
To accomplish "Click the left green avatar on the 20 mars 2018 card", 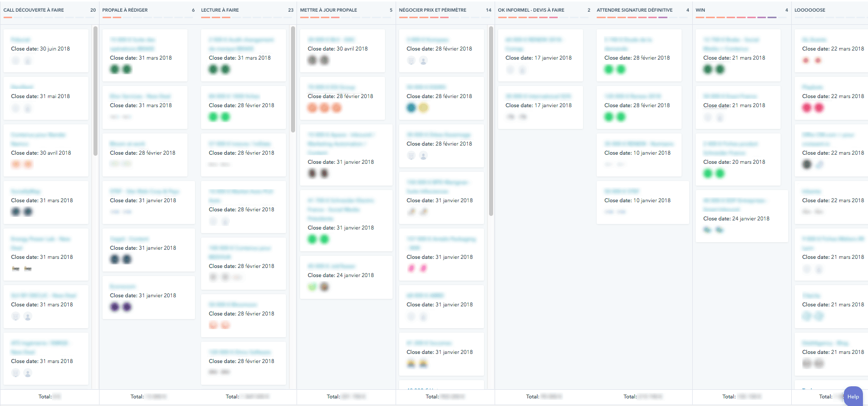I will (x=708, y=173).
